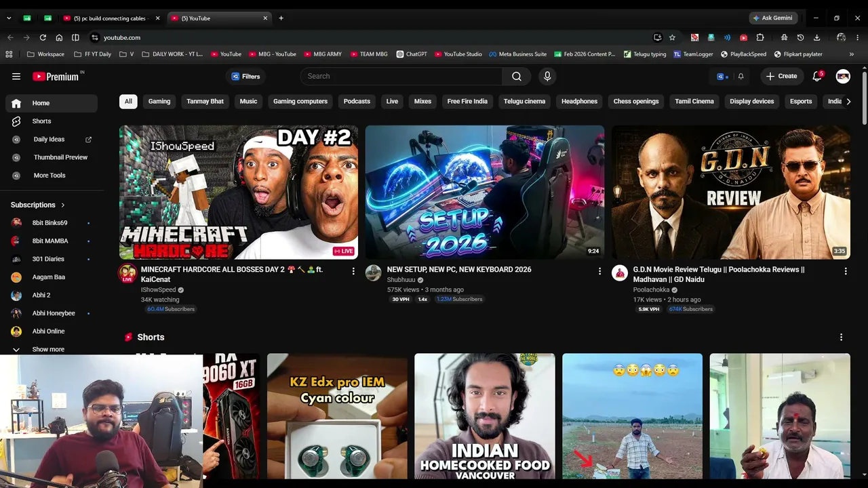Open the Workspace bookmarks folder
Screen dimensions: 868x488
pyautogui.click(x=45, y=54)
